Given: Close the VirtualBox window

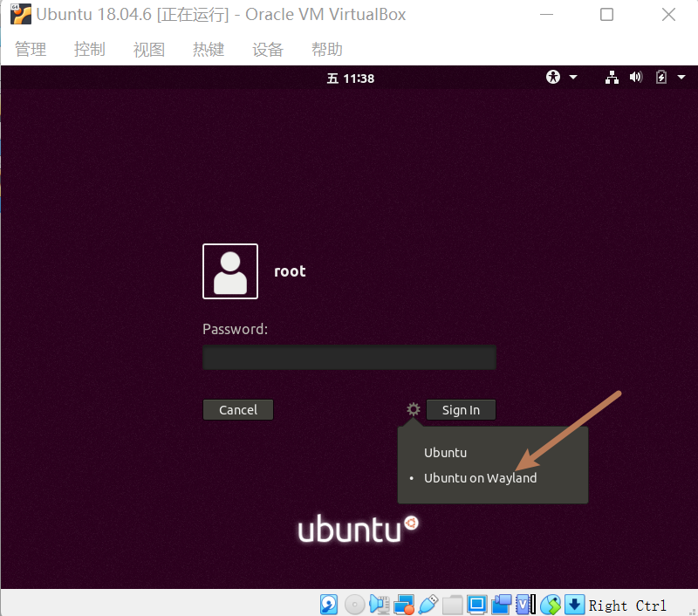Looking at the screenshot, I should (x=668, y=15).
